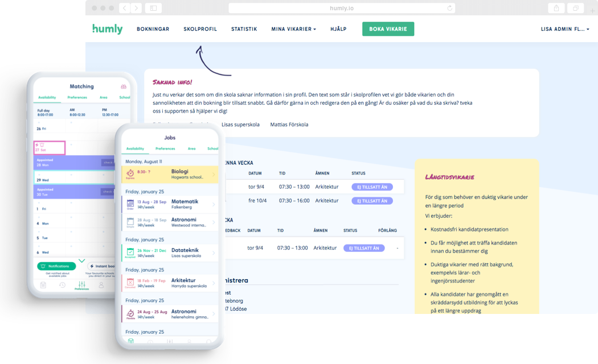Click the Accepted calendar icon on Datateknik
598x364 pixels.
click(x=130, y=253)
